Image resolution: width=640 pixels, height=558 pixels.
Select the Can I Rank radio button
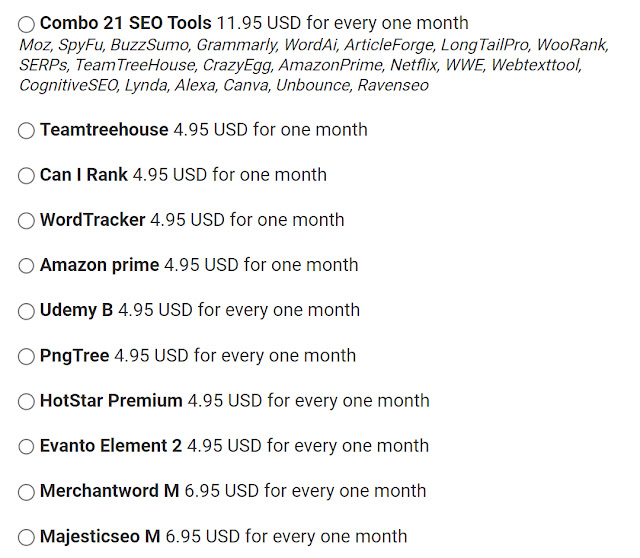tap(27, 176)
